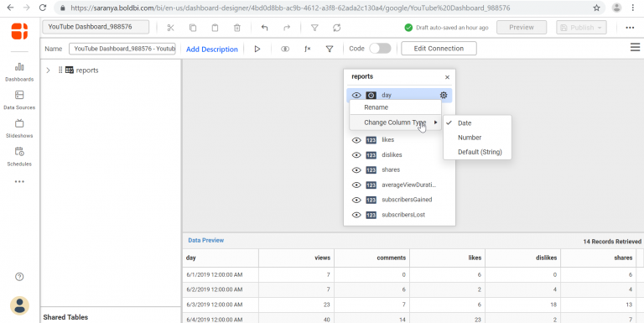
Task: Open sidebar more options ellipsis
Action: pyautogui.click(x=19, y=181)
